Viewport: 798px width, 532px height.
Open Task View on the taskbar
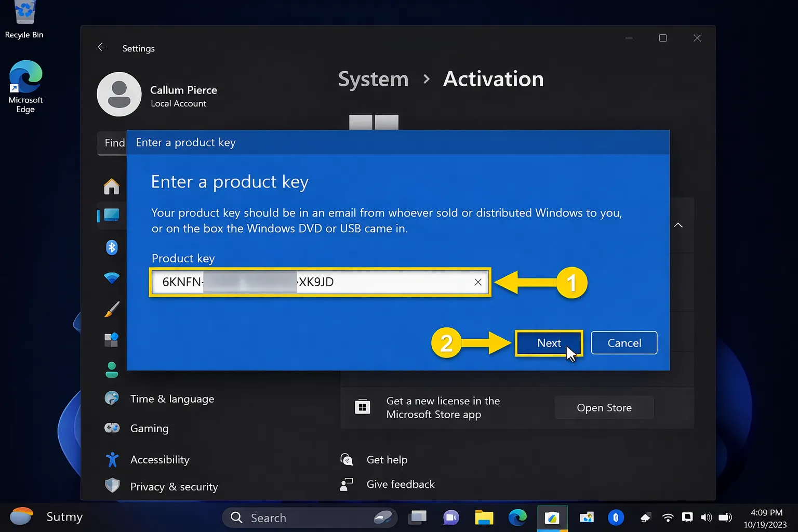(418, 517)
